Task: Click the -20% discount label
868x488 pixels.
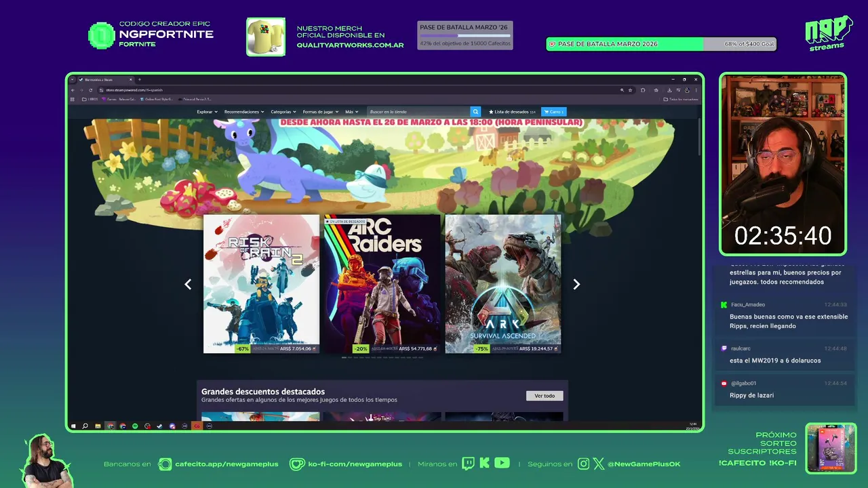Action: click(x=361, y=348)
